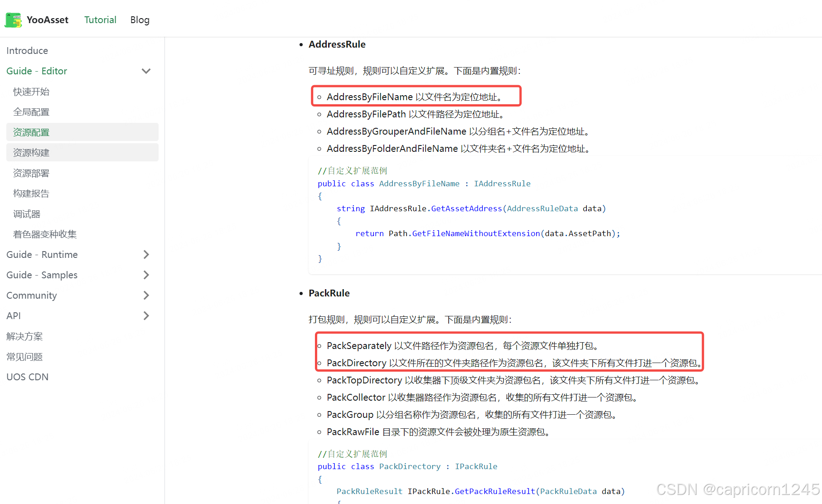Click the PackRule heading text
The image size is (822, 504).
(x=329, y=293)
